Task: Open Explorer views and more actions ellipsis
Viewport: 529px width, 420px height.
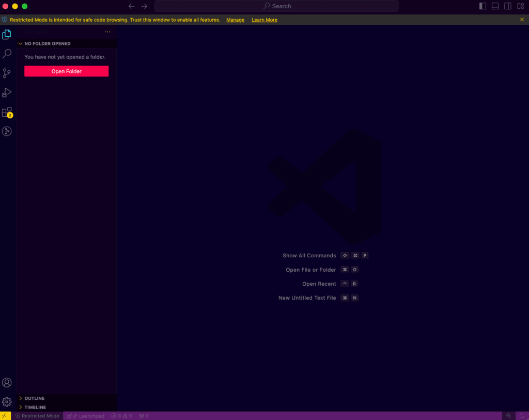Action: (x=107, y=32)
